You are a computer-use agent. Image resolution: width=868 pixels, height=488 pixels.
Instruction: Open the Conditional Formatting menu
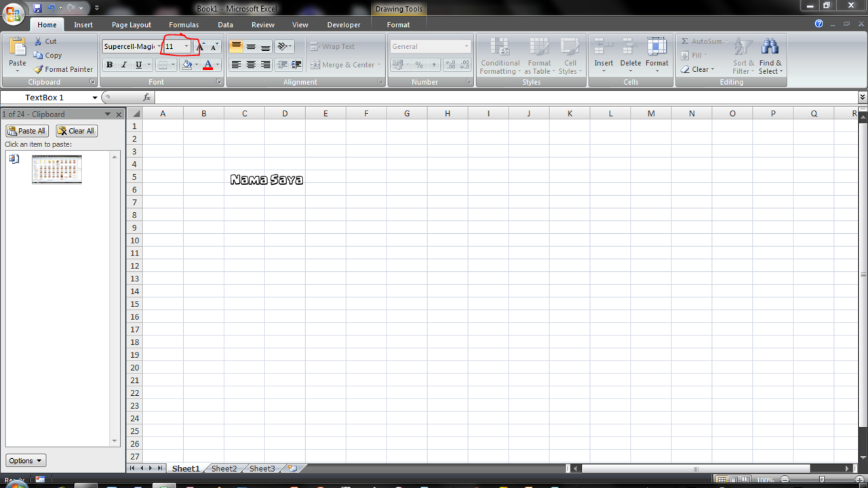click(x=500, y=56)
